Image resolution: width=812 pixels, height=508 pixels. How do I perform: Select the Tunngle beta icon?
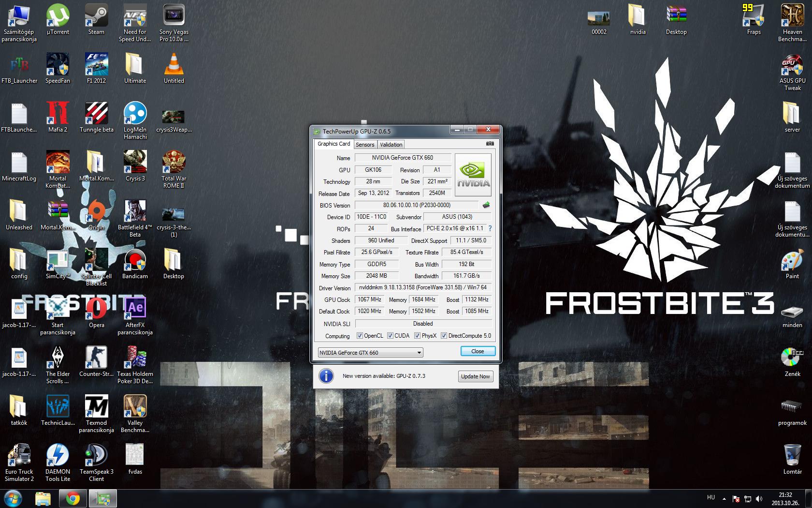click(x=96, y=118)
